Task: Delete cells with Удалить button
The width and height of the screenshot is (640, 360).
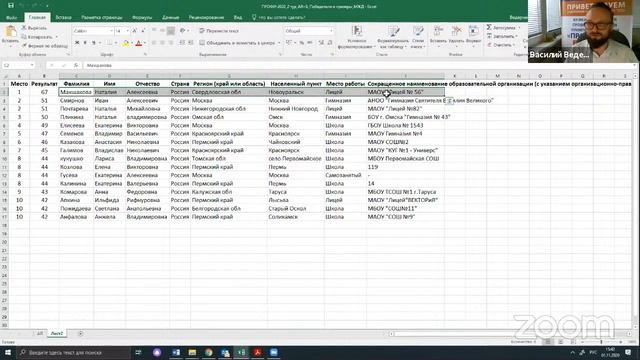Action: (456, 36)
